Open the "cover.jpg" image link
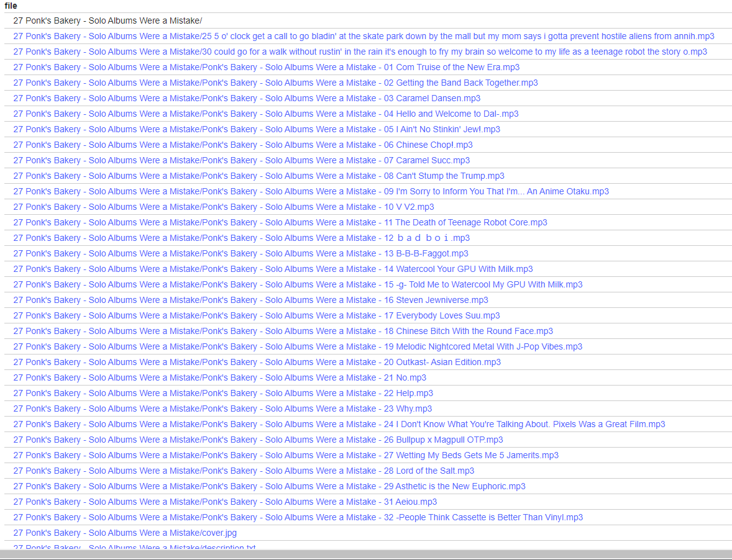Viewport: 732px width, 560px height. click(x=125, y=533)
